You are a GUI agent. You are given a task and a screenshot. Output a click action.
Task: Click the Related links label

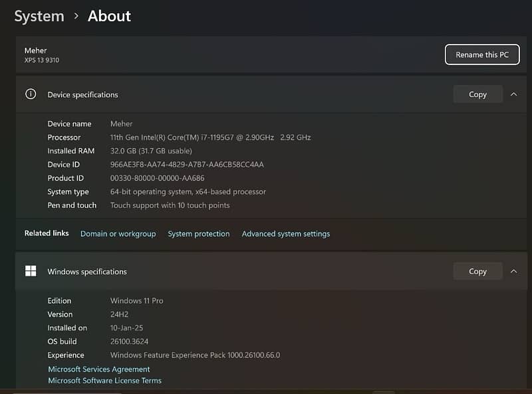pyautogui.click(x=47, y=233)
